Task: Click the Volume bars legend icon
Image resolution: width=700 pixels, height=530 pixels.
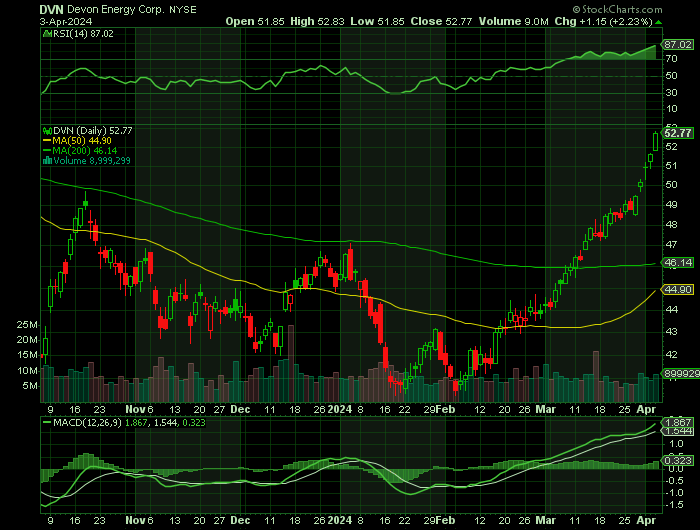Action: coord(44,160)
